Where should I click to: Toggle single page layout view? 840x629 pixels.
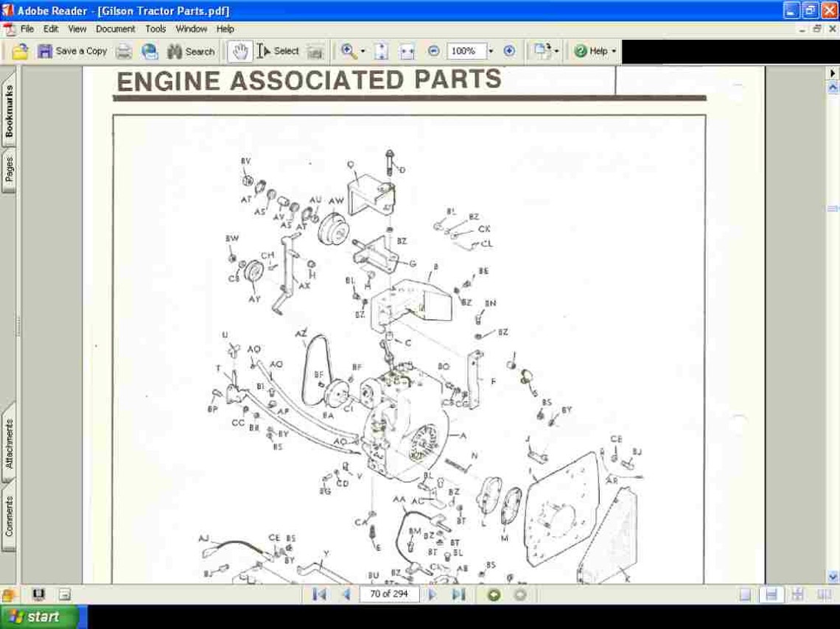[x=745, y=594]
